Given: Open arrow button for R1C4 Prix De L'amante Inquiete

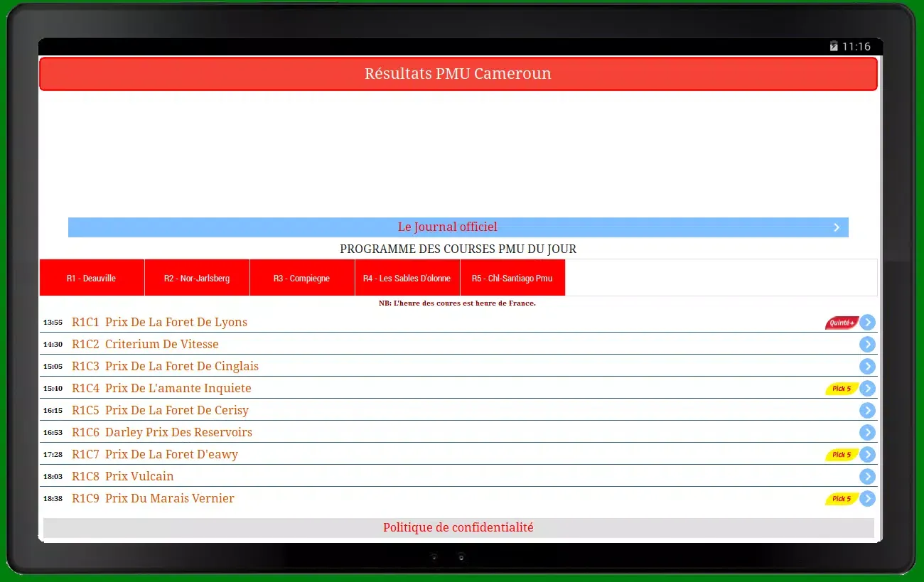Looking at the screenshot, I should pyautogui.click(x=867, y=389).
